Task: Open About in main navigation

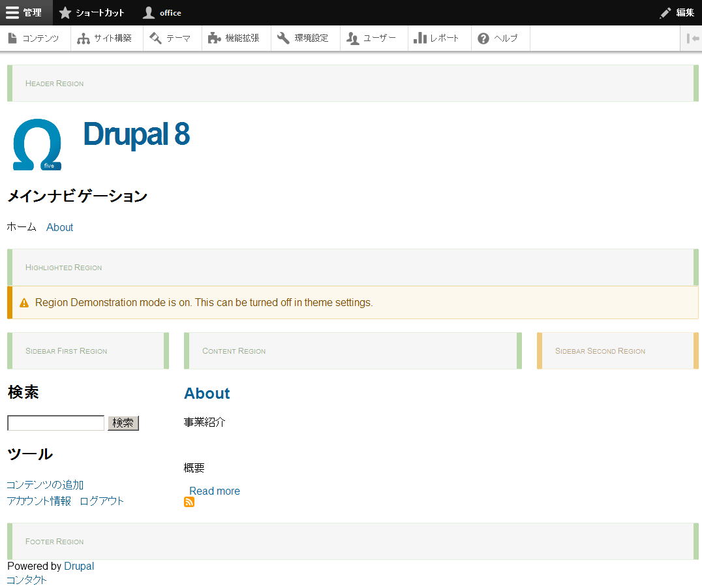Action: (59, 228)
